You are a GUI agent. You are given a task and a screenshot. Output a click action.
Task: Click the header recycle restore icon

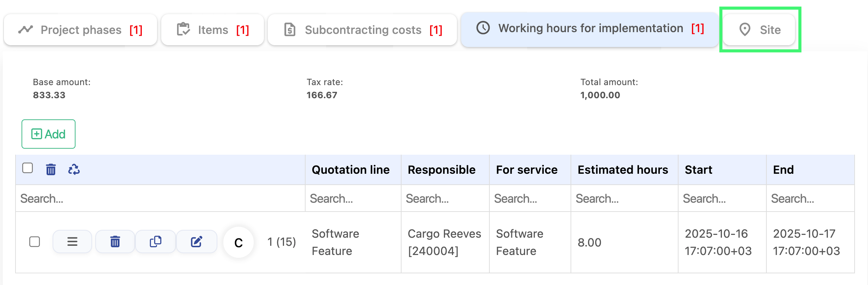click(x=74, y=170)
